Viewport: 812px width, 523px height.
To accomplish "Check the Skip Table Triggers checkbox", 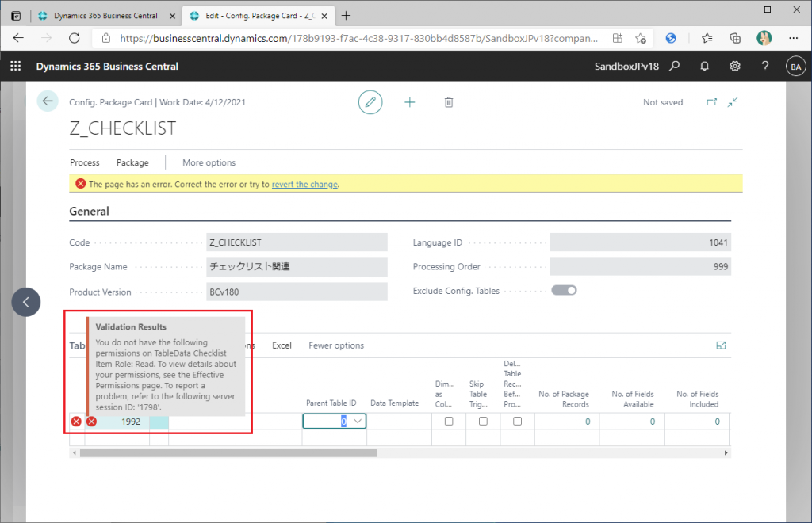I will point(483,421).
